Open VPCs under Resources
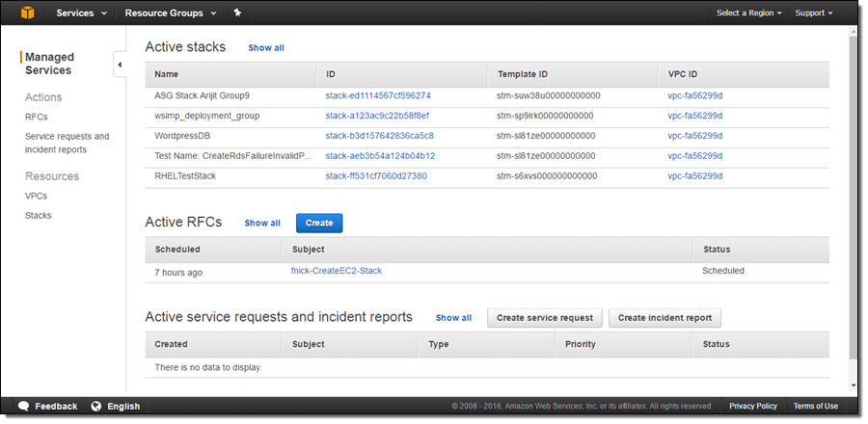 37,196
